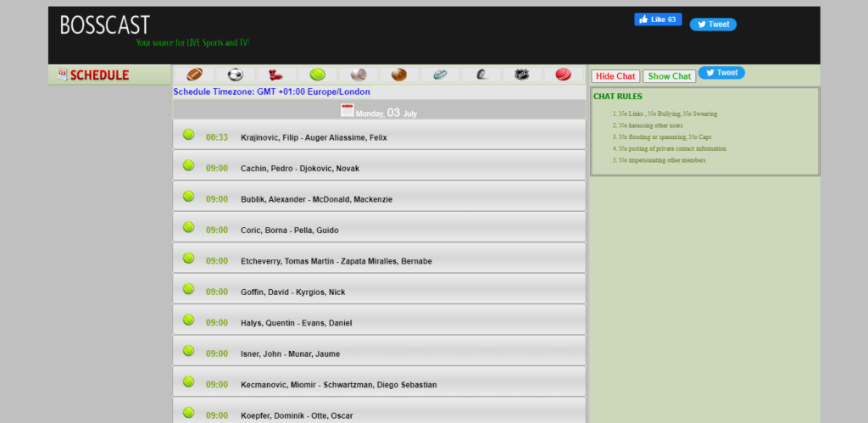Select the red cricket ball icon

click(563, 75)
